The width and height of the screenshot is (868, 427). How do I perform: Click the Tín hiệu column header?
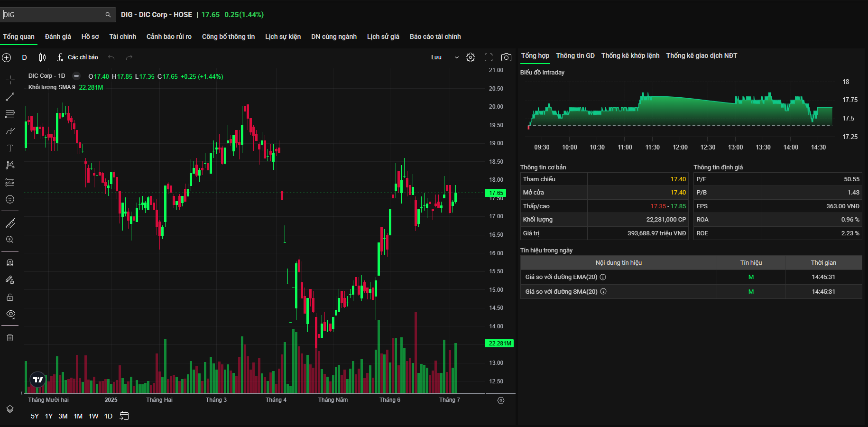click(751, 263)
